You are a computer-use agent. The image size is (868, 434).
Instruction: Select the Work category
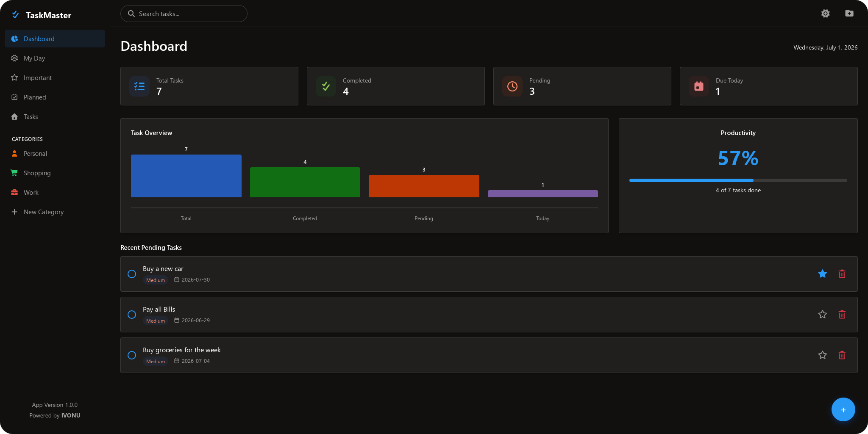[x=55, y=192]
